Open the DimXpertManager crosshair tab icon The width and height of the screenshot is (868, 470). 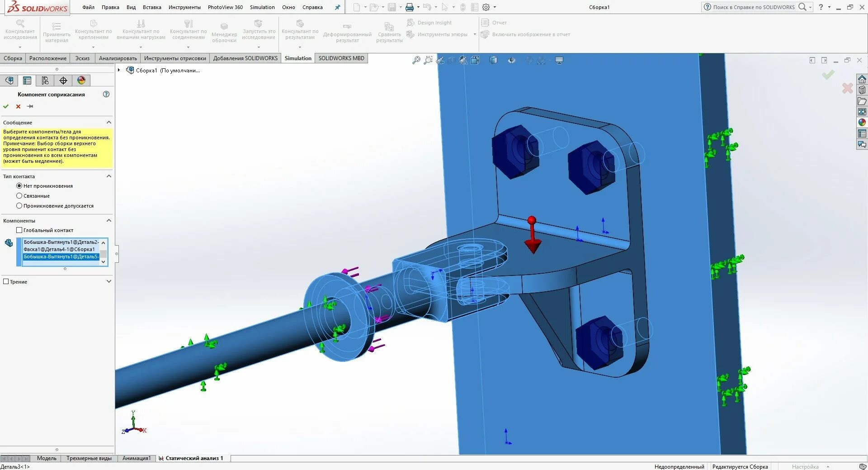tap(63, 81)
